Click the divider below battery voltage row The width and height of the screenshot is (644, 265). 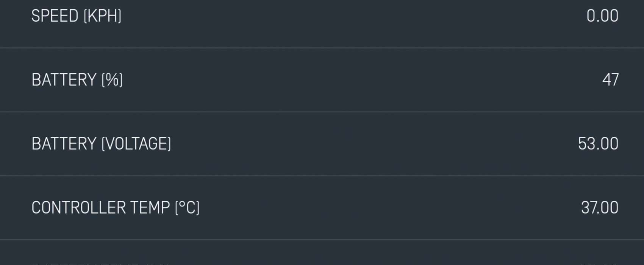click(x=322, y=176)
